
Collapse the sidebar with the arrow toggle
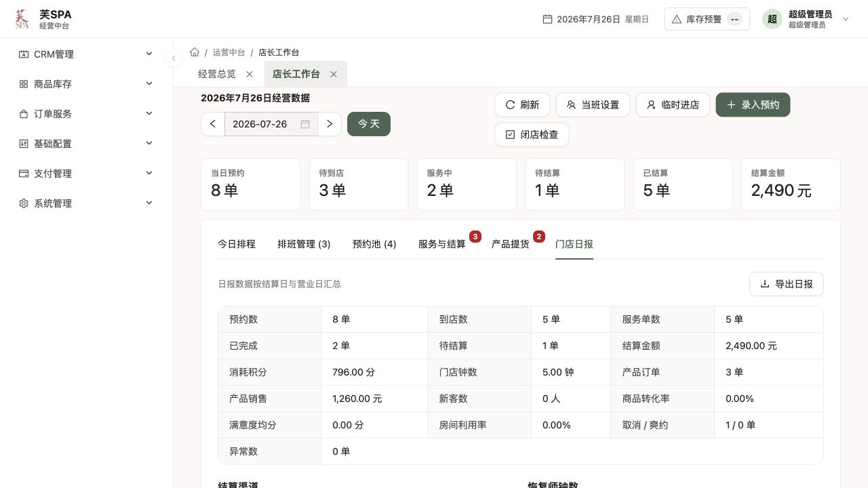174,58
